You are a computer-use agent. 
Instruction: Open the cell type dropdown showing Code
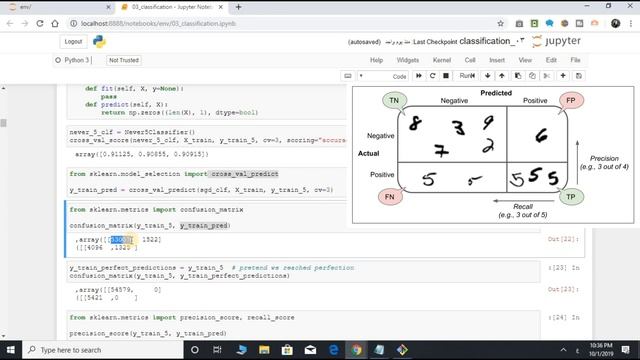(x=382, y=76)
